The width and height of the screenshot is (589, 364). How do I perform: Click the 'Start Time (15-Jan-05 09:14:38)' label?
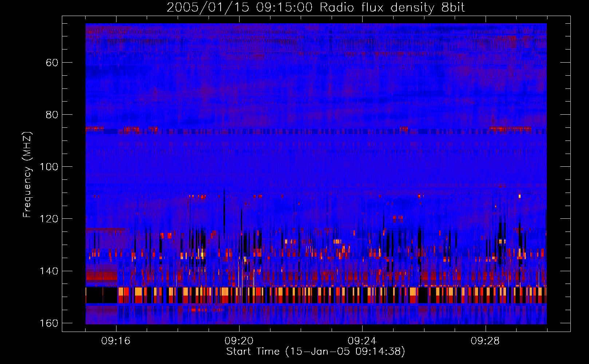(x=316, y=352)
